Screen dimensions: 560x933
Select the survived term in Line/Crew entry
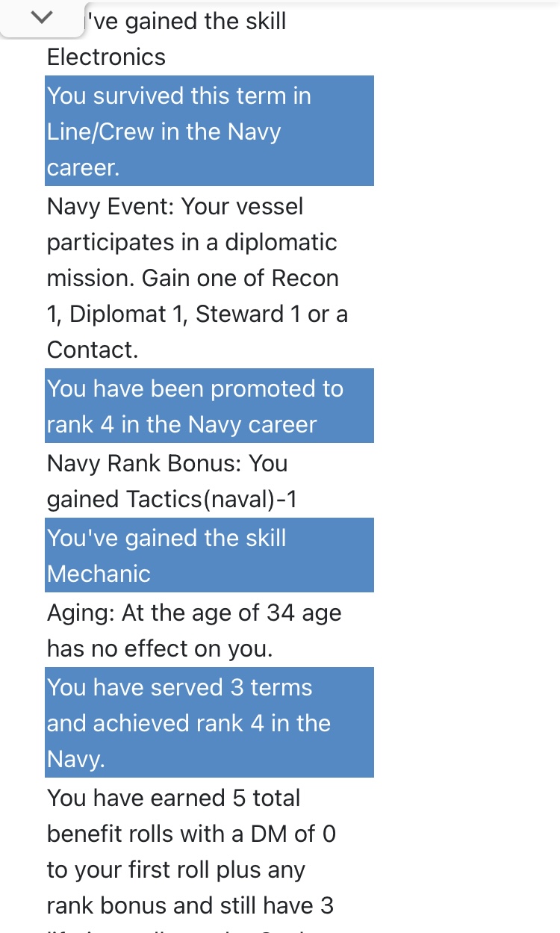[x=209, y=131]
